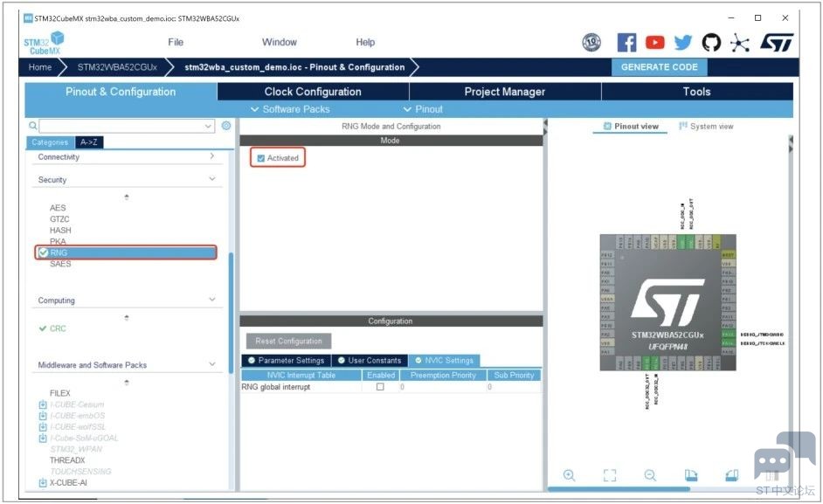
Task: Zoom in on the pinout view
Action: (x=569, y=475)
